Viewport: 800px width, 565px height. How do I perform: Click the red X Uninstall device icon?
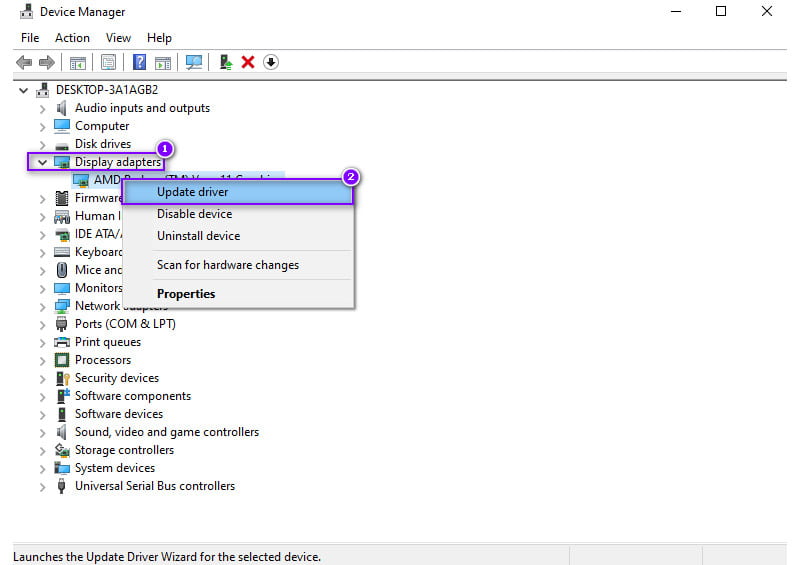point(248,62)
